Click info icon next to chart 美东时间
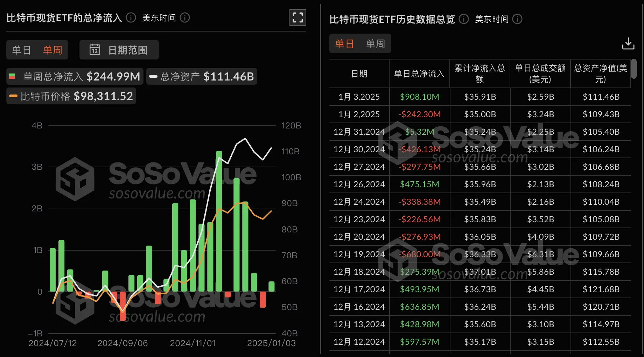The image size is (644, 357). [x=184, y=17]
